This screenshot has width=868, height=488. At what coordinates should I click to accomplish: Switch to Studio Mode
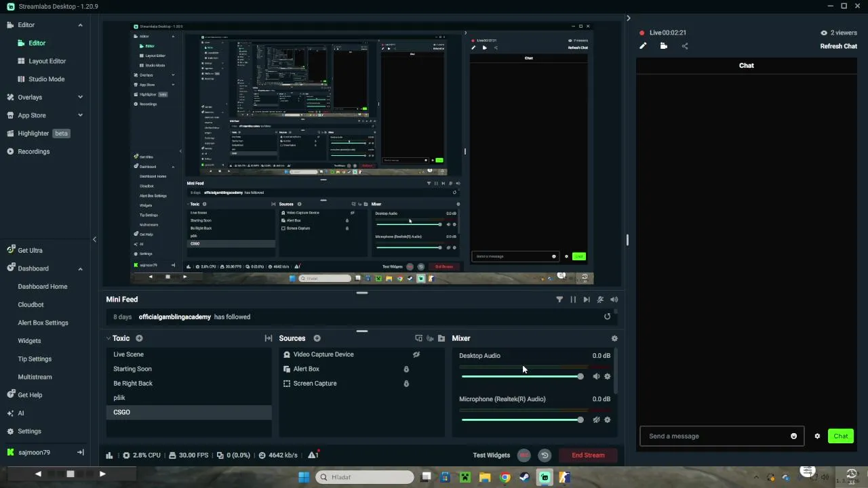coord(47,79)
